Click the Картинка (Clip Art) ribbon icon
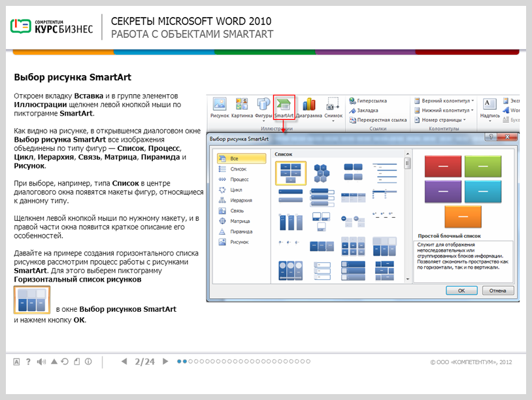Image resolution: width=532 pixels, height=400 pixels. [242, 108]
